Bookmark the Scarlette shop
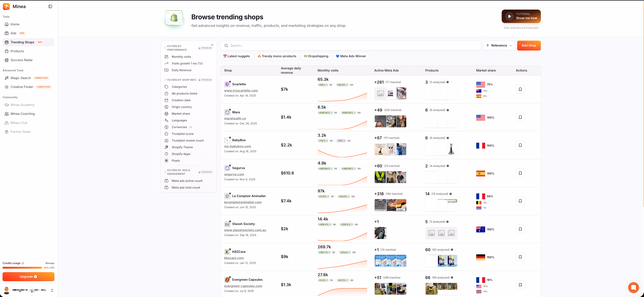 coord(520,89)
